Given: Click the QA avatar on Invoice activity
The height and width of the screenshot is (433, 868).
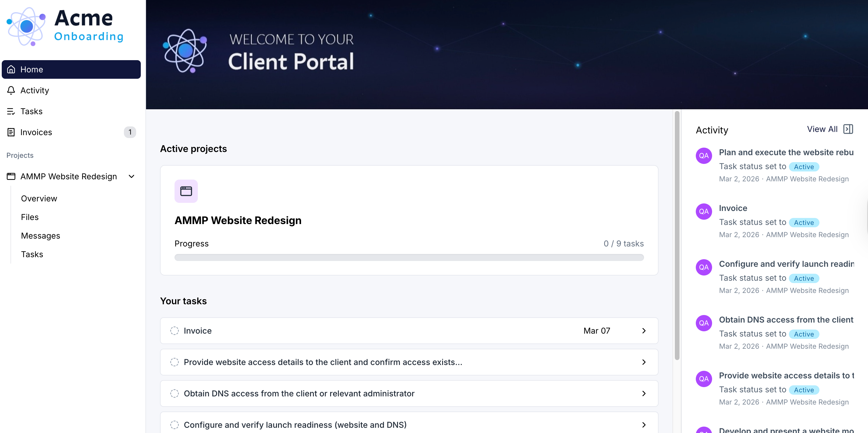Looking at the screenshot, I should 704,212.
